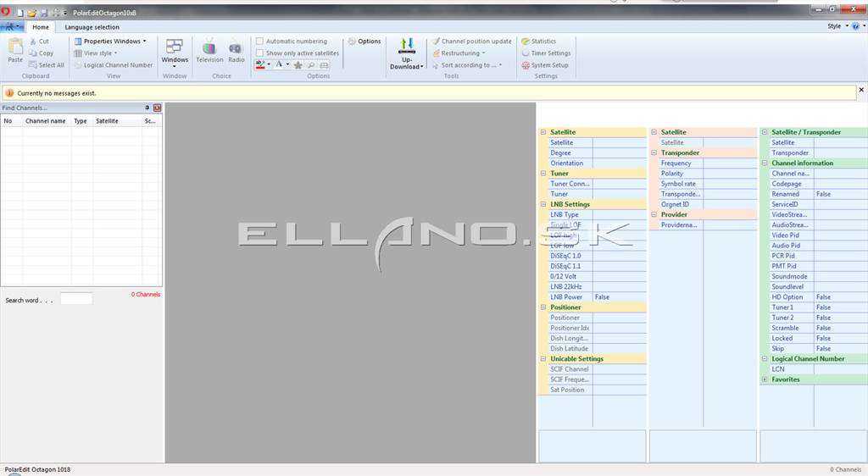
Task: Collapse the Provider section
Action: point(654,214)
